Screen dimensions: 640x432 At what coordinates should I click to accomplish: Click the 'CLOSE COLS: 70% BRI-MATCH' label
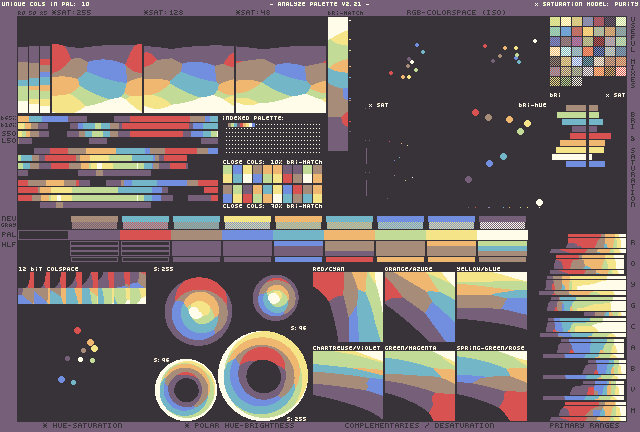click(x=272, y=206)
